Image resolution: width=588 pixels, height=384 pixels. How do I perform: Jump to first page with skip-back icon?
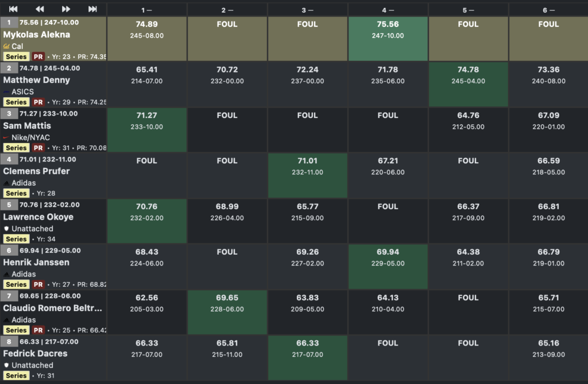click(x=13, y=9)
